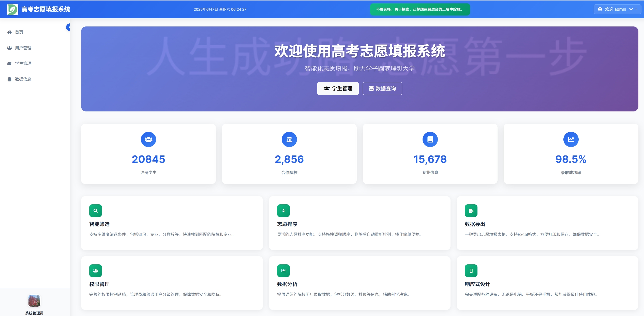Screen dimensions: 644x316
Task: Click the 响应式设计 mobile phone icon
Action: pos(471,271)
